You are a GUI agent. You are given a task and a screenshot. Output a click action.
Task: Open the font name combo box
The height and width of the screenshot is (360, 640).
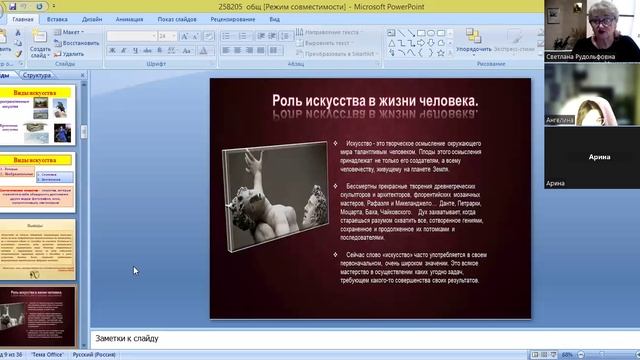tap(131, 36)
